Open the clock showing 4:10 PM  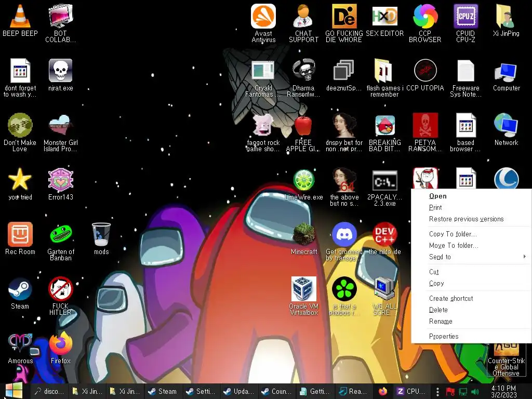[x=503, y=392]
